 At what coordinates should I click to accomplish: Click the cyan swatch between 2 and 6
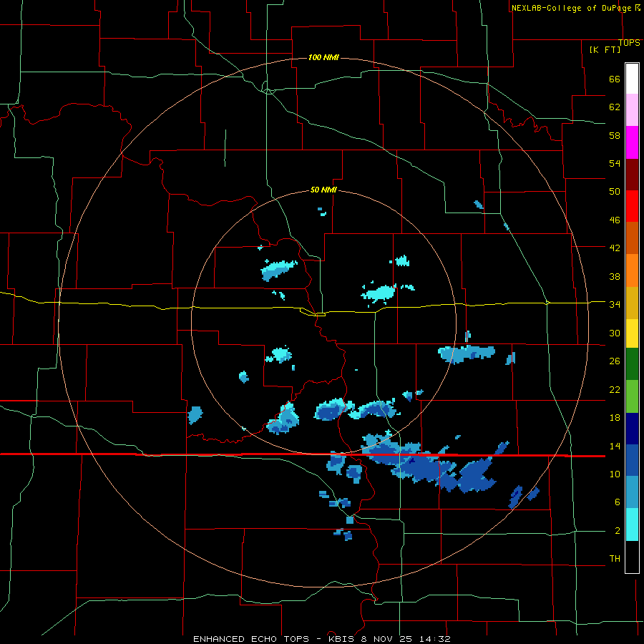click(x=632, y=525)
